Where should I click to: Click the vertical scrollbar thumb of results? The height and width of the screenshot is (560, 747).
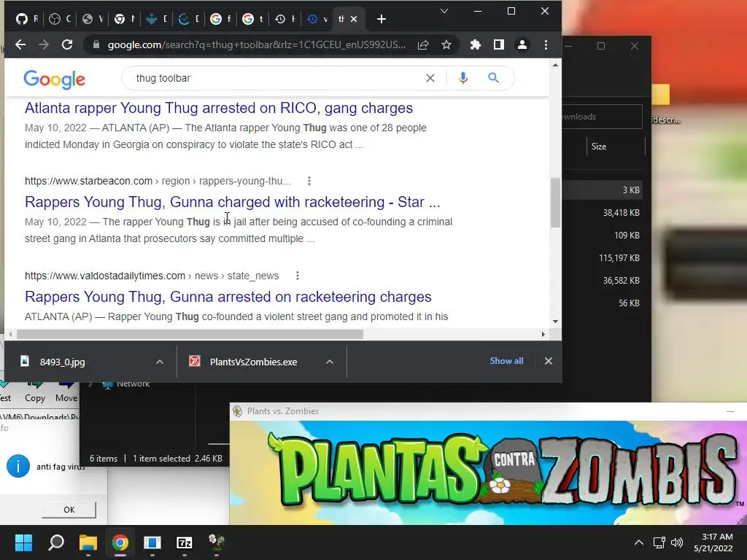(x=555, y=203)
